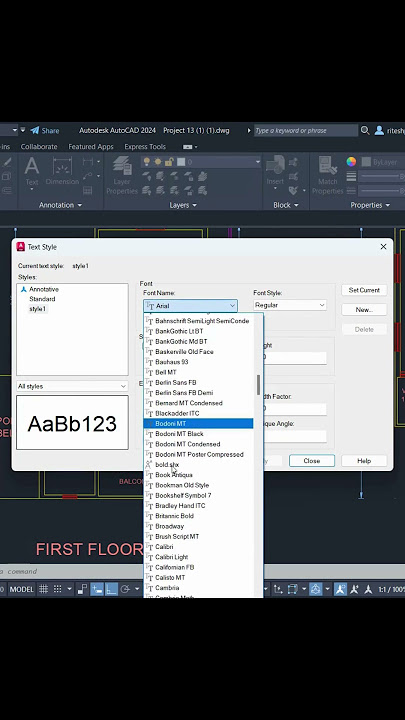Open the Collaborate ribbon tab
405x720 pixels.
point(39,146)
